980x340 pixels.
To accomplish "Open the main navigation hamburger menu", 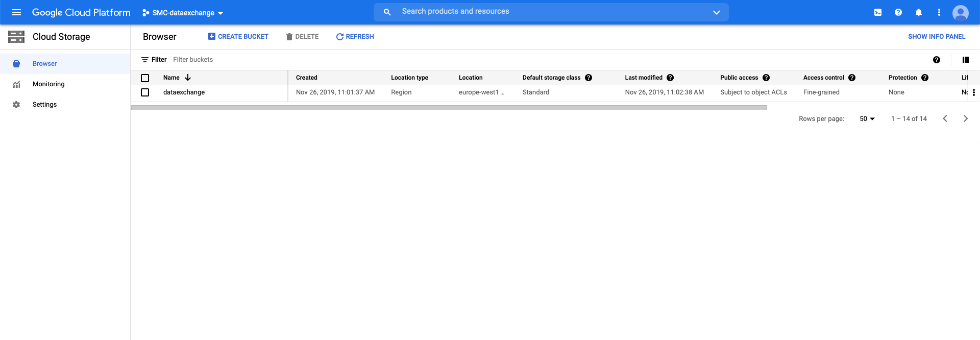I will [16, 12].
